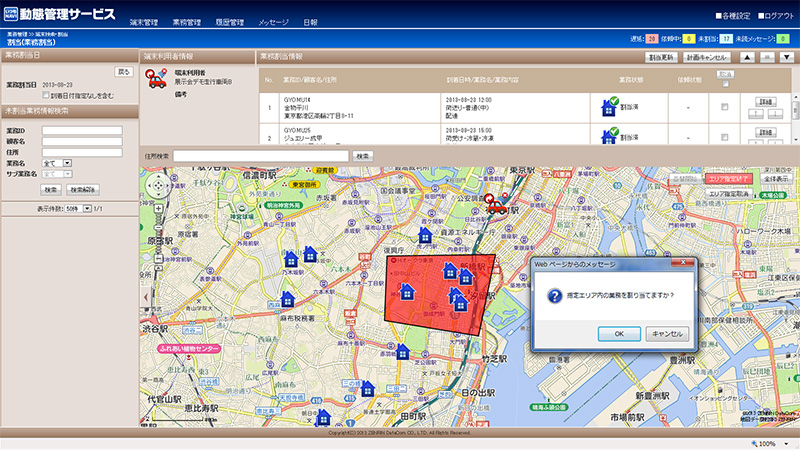
Task: Click 詳細 button in row 1
Action: [x=766, y=102]
